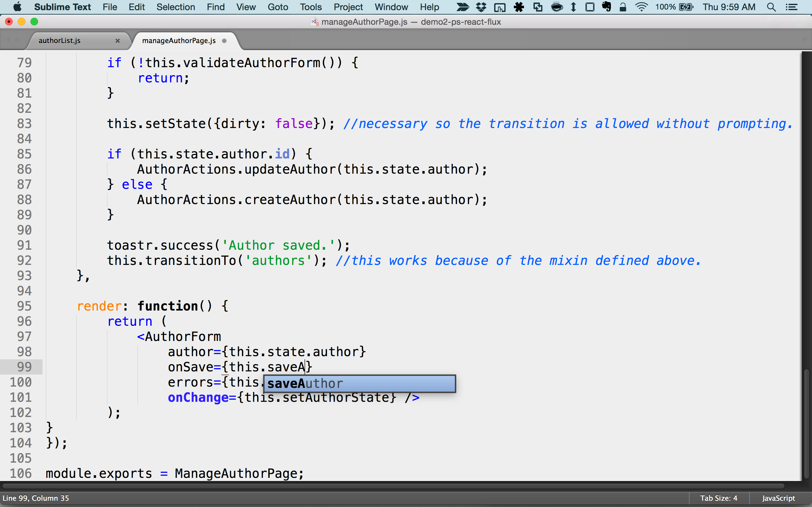Open the Apple menu

point(17,7)
